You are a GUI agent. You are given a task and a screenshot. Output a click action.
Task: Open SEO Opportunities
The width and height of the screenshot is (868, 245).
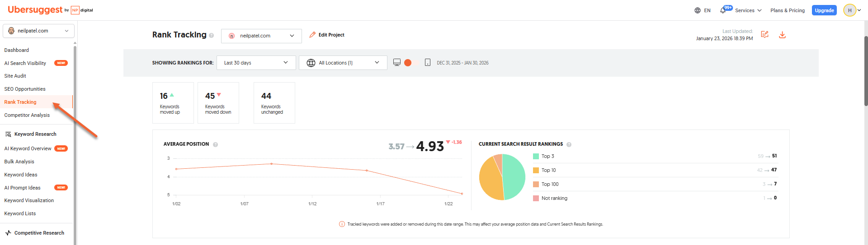tap(25, 89)
